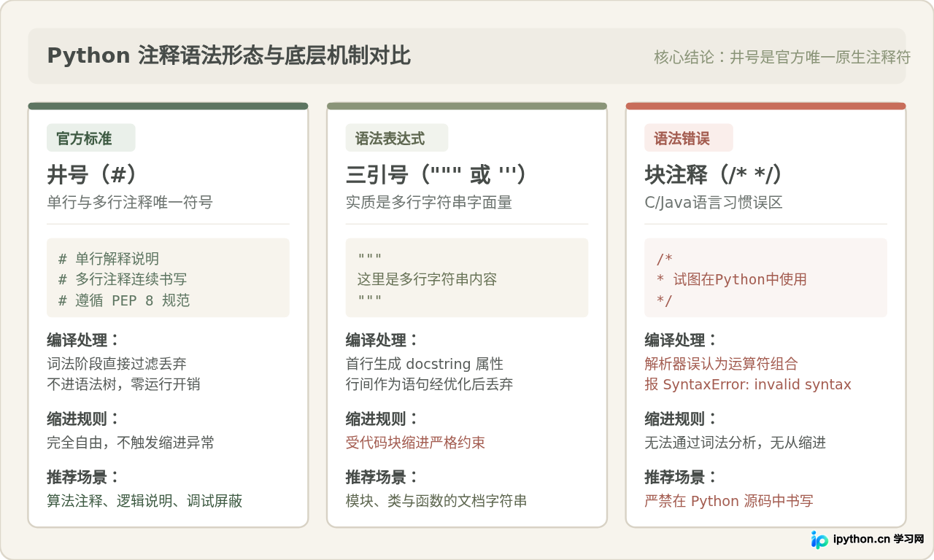Click the text 模块、类与函数的文档字符串

point(436,501)
